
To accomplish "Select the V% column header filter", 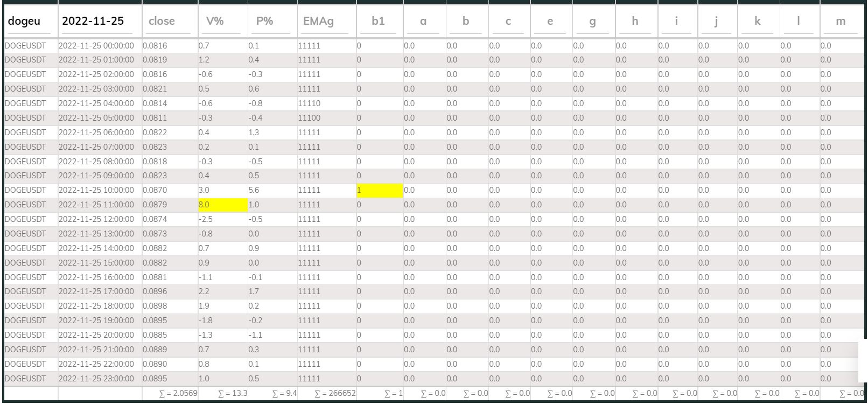I will coord(222,22).
